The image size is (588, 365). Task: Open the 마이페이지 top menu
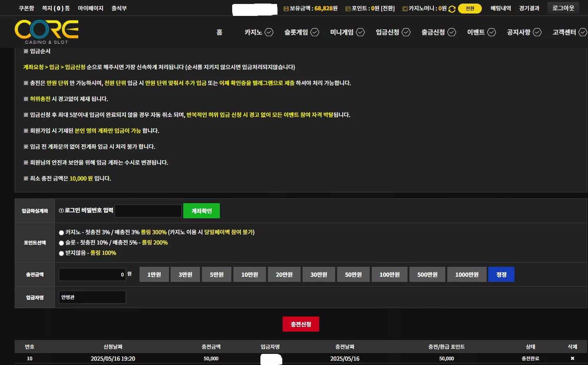tap(91, 8)
